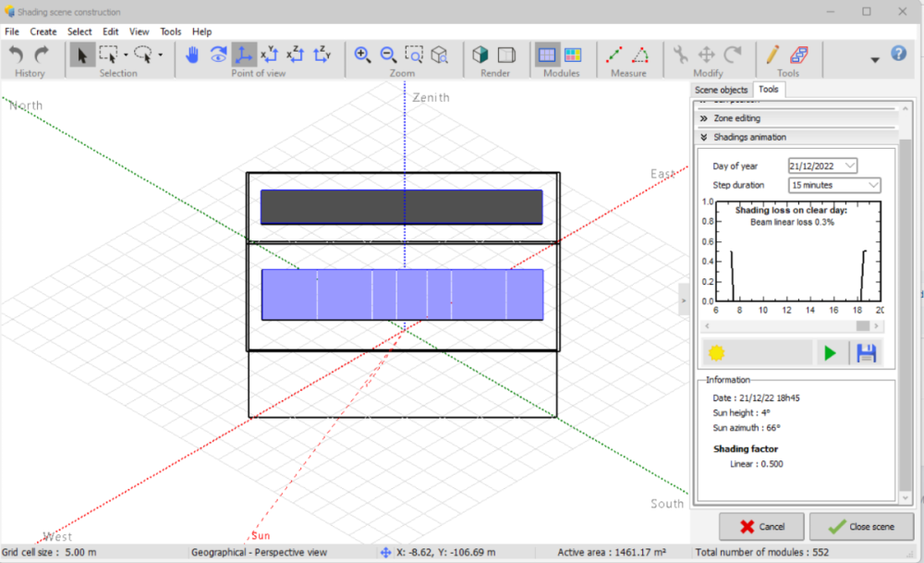Click the measure distance tool icon
This screenshot has width=924, height=563.
click(614, 55)
